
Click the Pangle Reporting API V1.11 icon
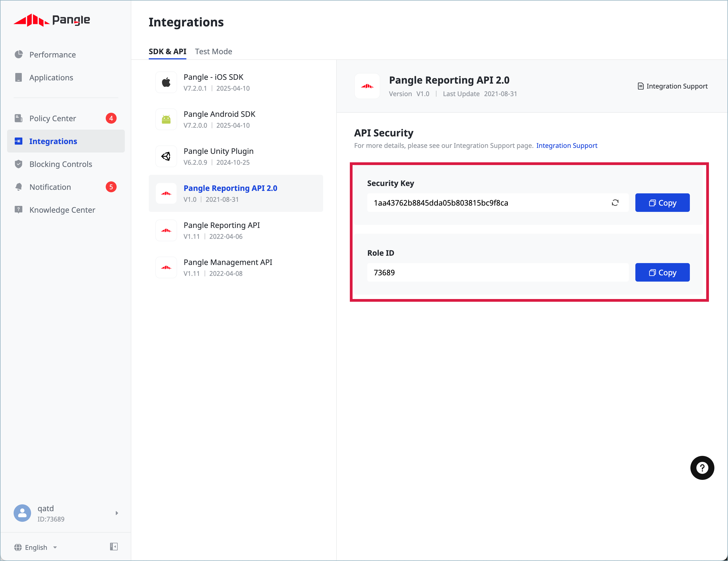point(166,230)
